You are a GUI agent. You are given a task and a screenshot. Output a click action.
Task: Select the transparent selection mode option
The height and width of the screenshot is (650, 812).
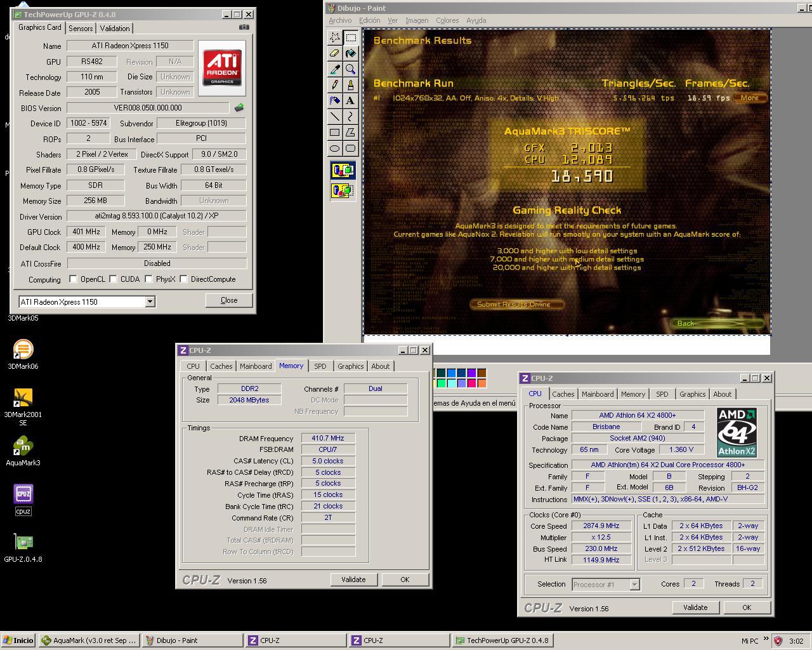coord(343,190)
